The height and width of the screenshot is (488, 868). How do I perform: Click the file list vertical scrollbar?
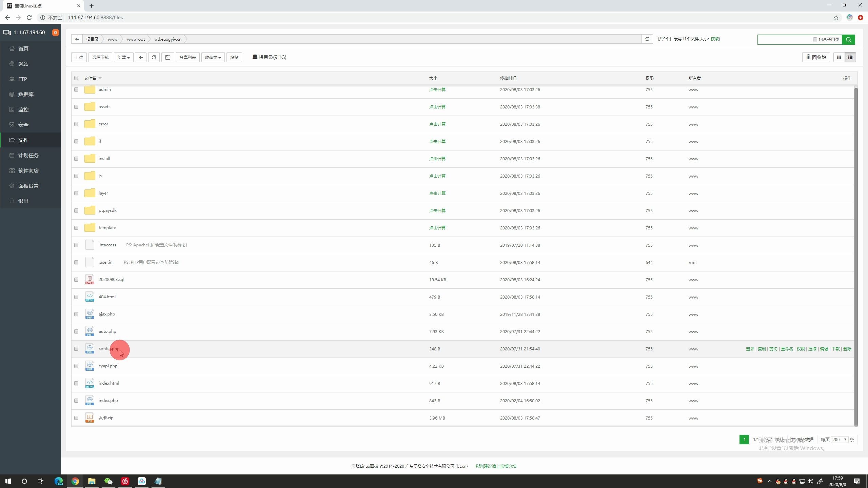[856, 257]
